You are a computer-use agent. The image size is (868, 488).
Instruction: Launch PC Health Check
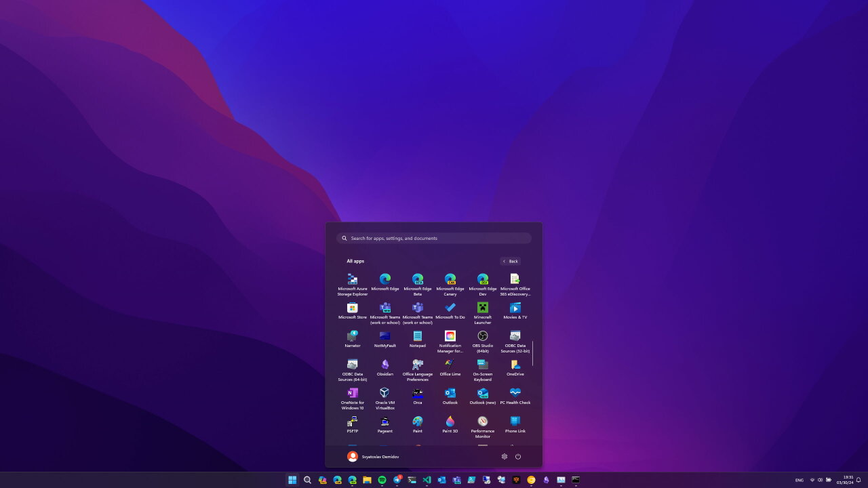[x=515, y=396]
